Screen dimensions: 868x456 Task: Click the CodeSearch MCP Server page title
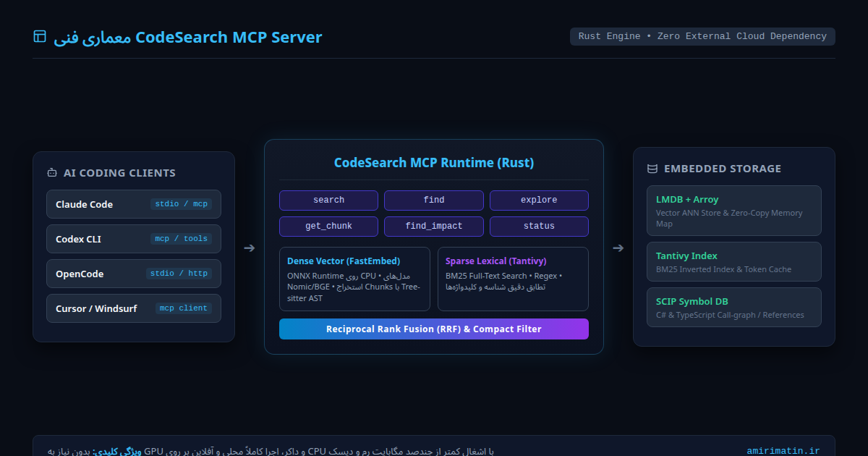click(188, 37)
